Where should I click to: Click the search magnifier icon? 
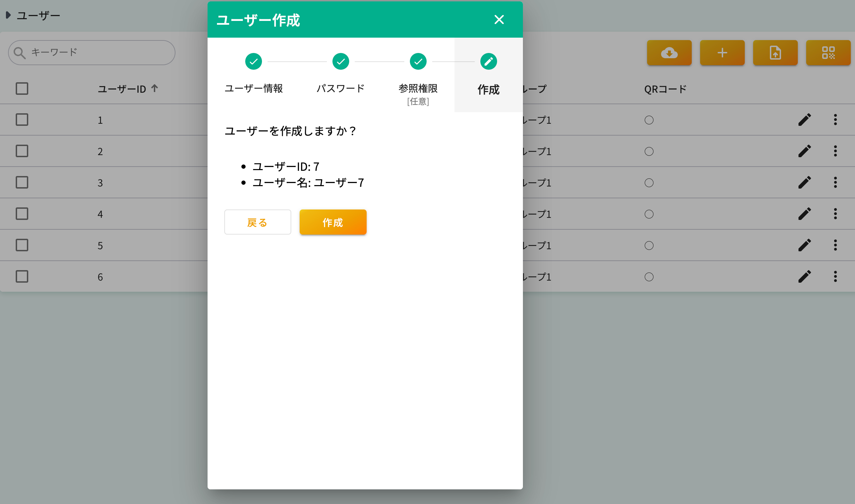pos(20,52)
